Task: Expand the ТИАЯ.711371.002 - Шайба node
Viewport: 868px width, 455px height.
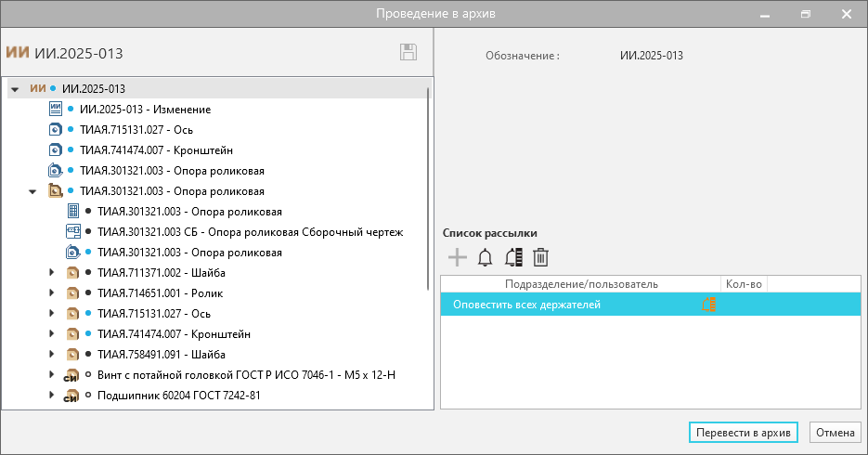Action: click(50, 273)
